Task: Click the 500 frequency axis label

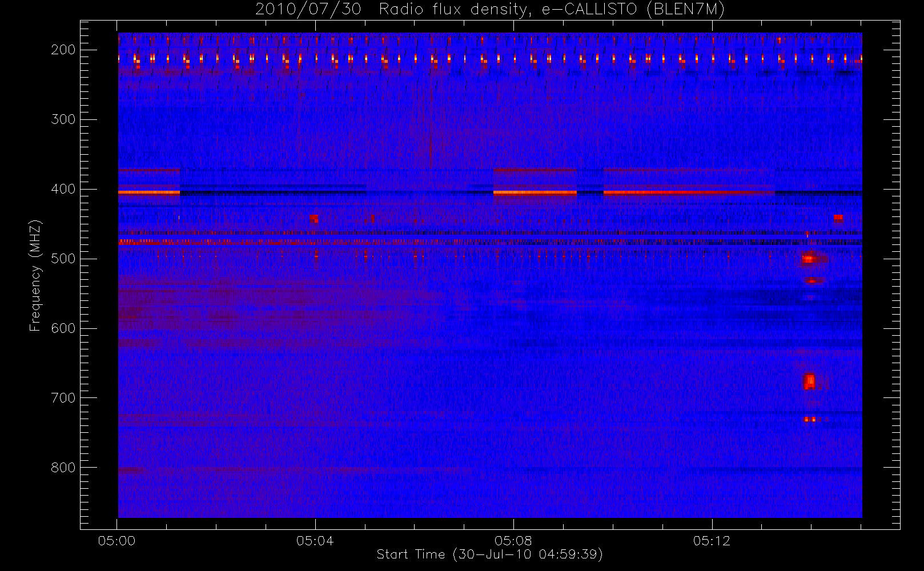Action: [x=63, y=259]
